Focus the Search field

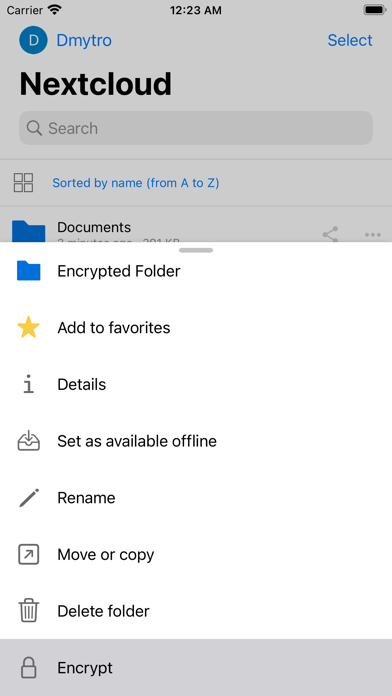tap(196, 128)
